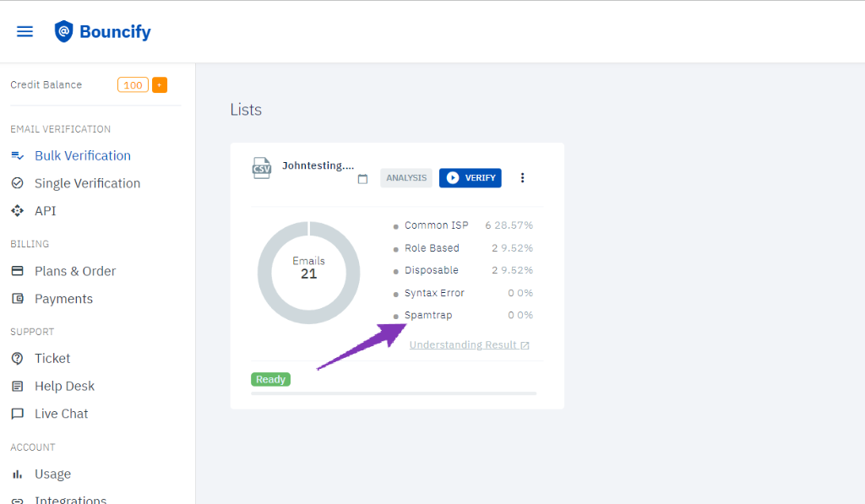Click the ANALYSIS button
This screenshot has height=504, width=865.
coord(406,177)
